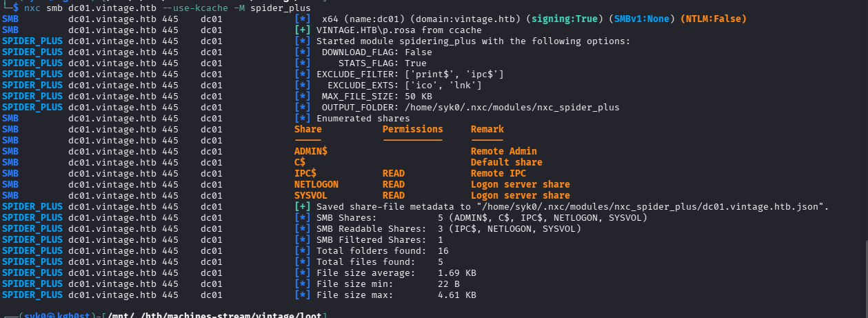Select the IPC$ share name
The width and height of the screenshot is (868, 318).
[305, 173]
